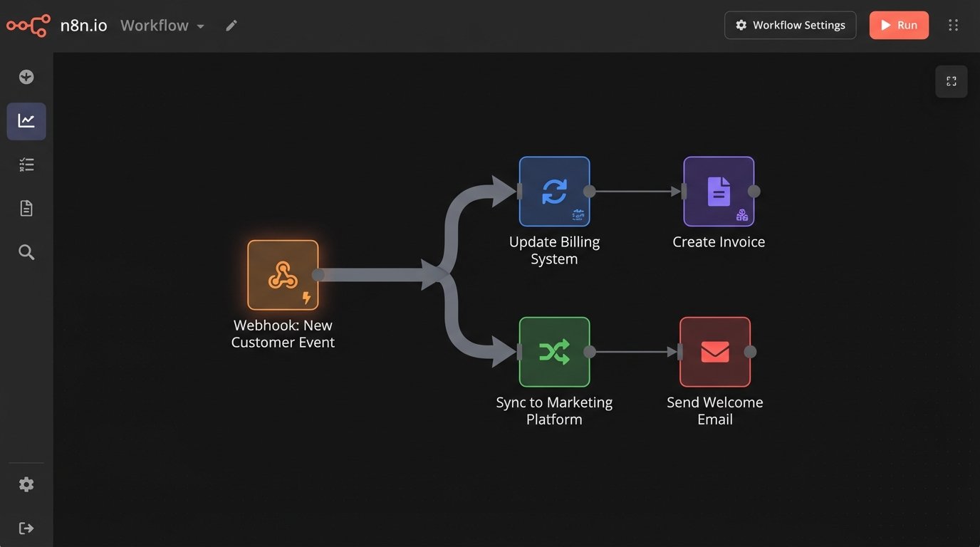Expand the canvas with fullscreen toggle

(952, 80)
